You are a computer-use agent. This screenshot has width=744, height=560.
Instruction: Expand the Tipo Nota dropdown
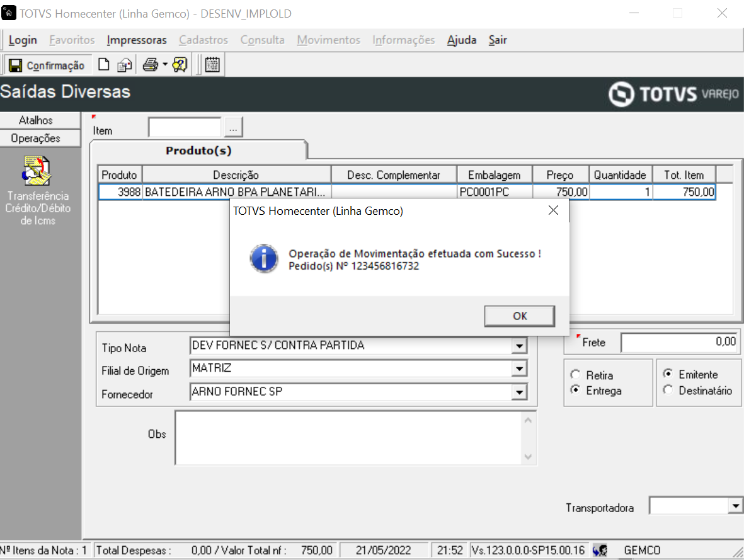520,345
